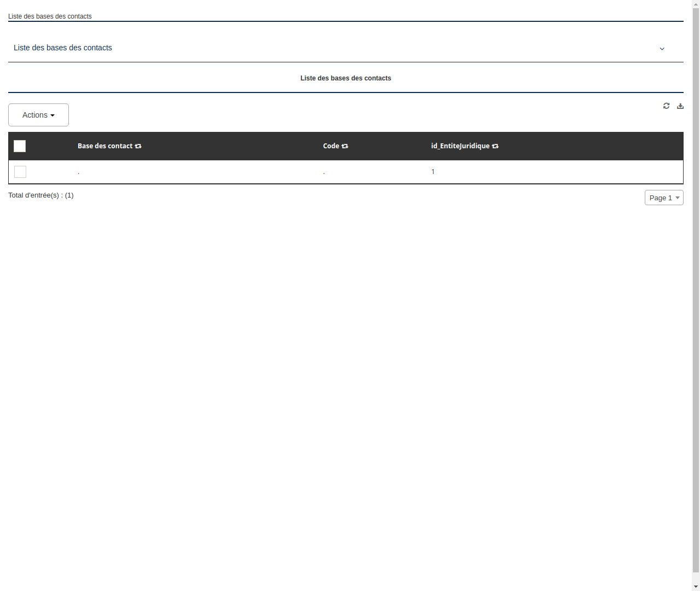This screenshot has height=591, width=700.
Task: Click the scrollbar down arrow
Action: (x=696, y=587)
